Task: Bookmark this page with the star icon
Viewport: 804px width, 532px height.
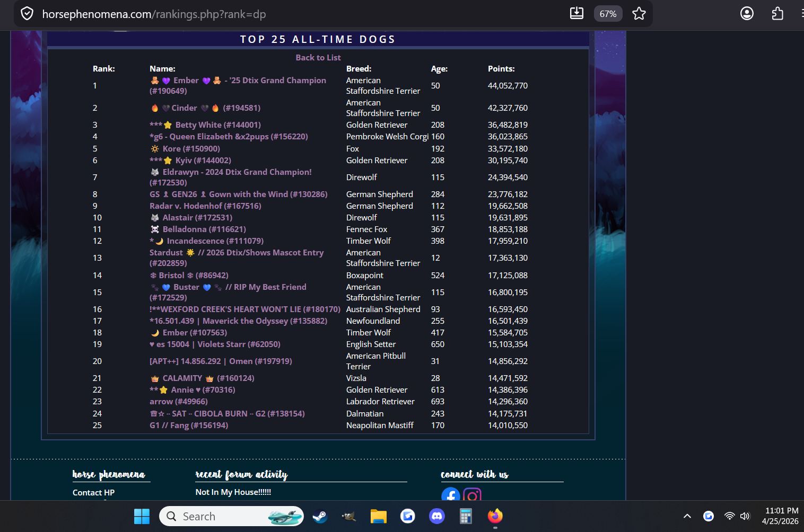Action: point(639,14)
